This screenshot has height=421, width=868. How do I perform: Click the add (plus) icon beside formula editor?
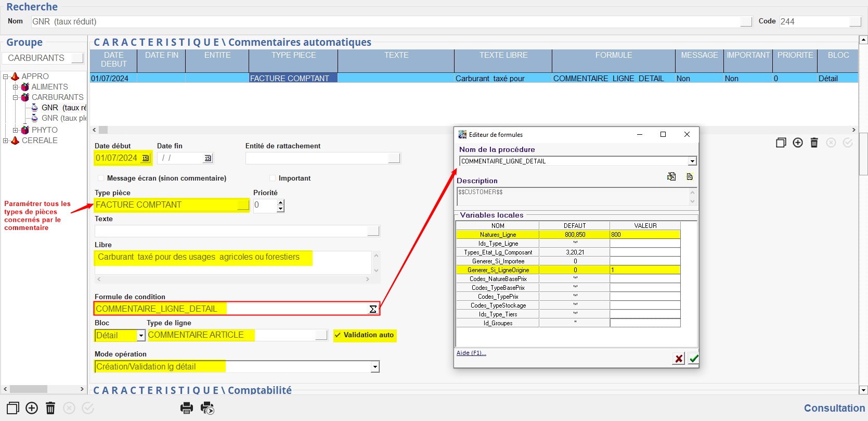click(x=798, y=143)
